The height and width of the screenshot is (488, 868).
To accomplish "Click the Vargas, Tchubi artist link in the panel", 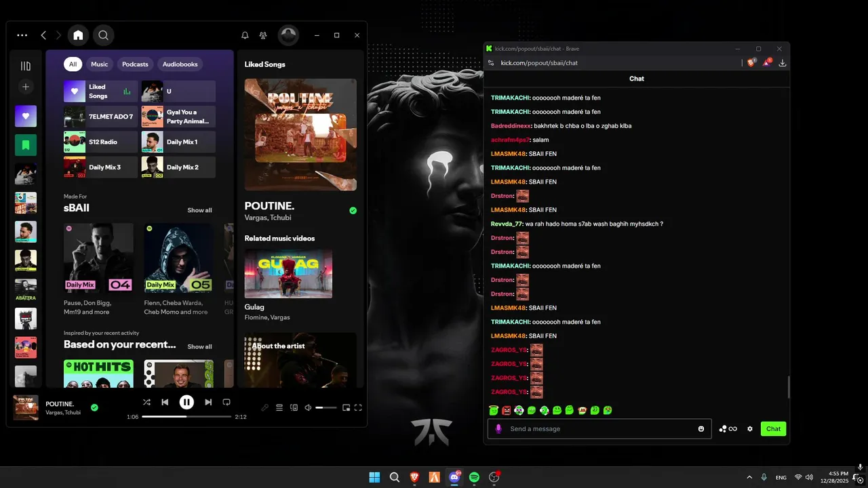I will pyautogui.click(x=269, y=218).
